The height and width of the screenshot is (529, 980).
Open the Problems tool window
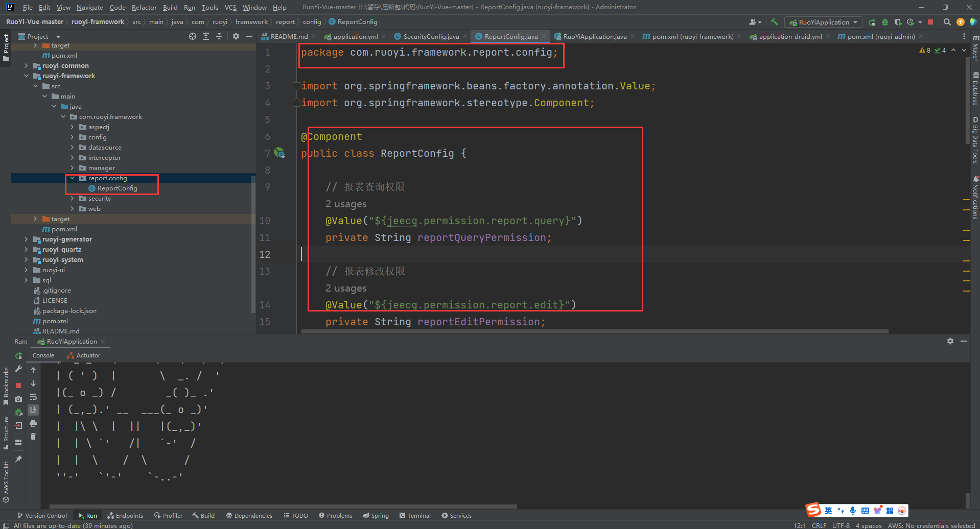tap(335, 515)
